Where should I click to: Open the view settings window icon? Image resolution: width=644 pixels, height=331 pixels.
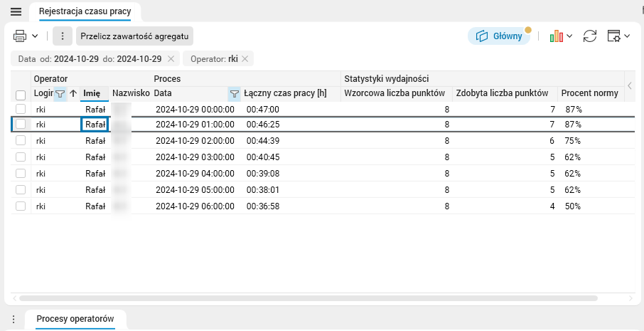pos(613,36)
